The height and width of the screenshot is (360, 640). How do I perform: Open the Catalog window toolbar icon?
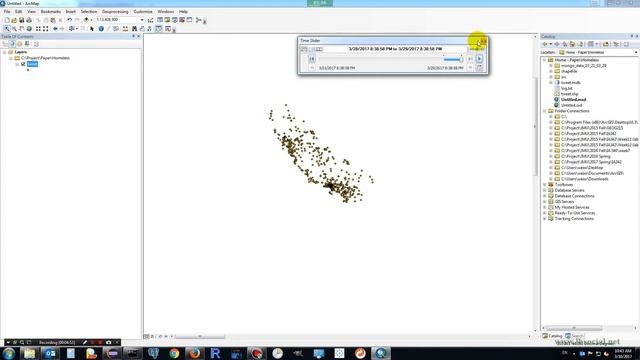[167, 20]
